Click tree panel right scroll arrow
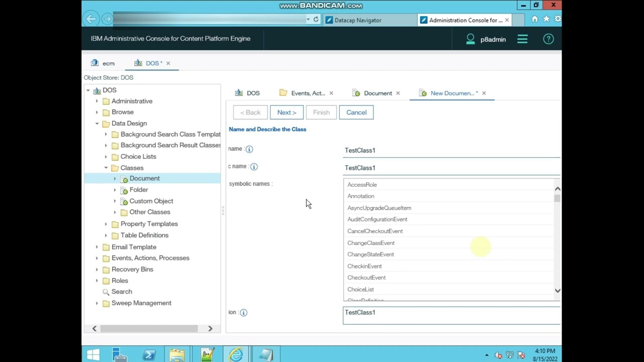 click(x=210, y=328)
